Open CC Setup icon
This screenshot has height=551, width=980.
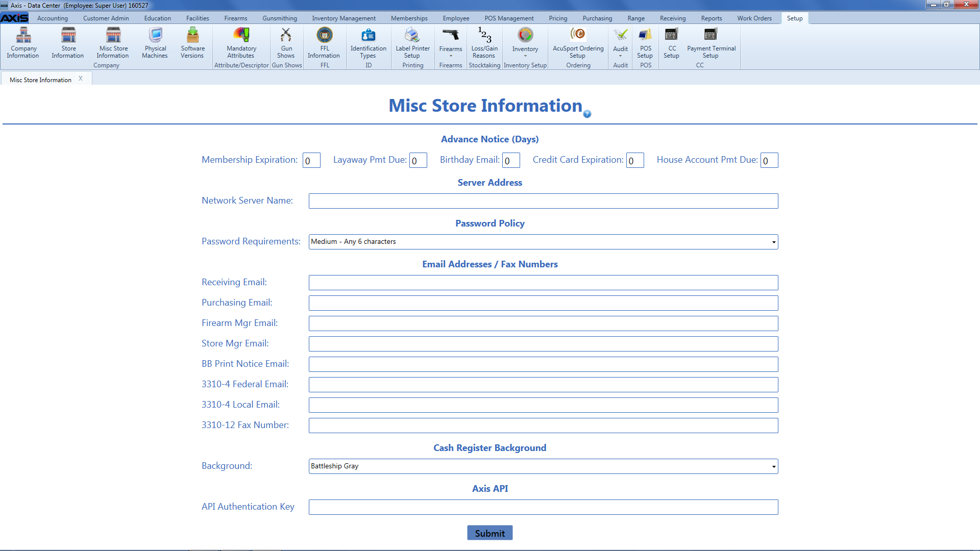671,43
